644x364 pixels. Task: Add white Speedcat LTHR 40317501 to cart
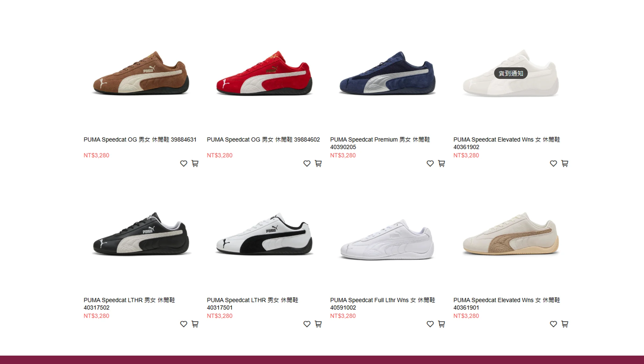coord(318,324)
